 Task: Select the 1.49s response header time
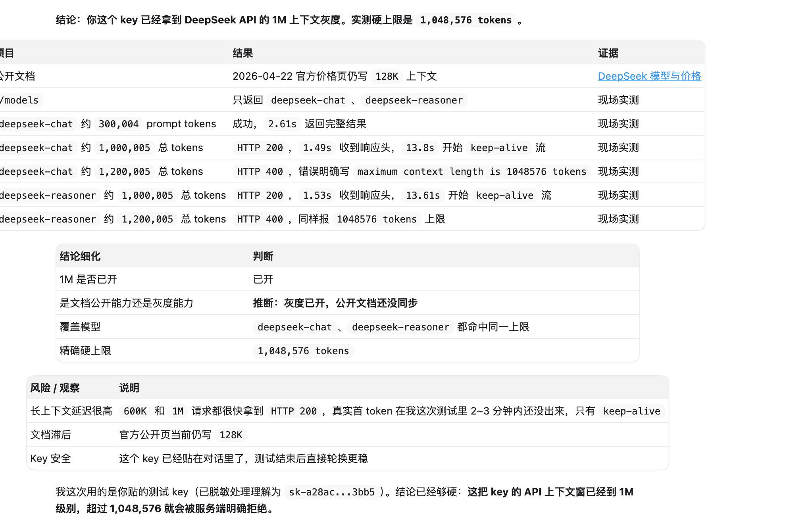[x=317, y=148]
